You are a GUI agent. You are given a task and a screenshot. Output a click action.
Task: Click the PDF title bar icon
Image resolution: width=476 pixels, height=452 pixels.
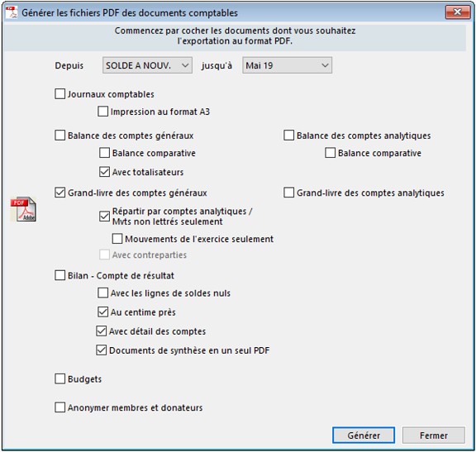pyautogui.click(x=12, y=12)
